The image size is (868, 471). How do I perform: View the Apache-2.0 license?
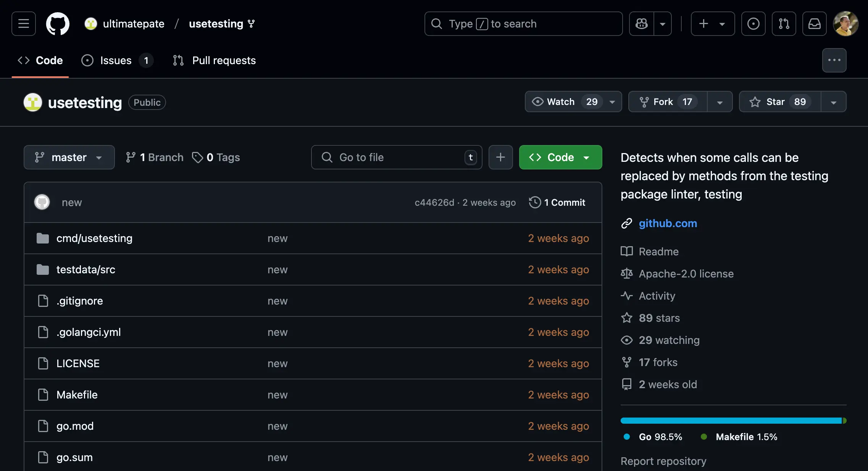pos(686,273)
